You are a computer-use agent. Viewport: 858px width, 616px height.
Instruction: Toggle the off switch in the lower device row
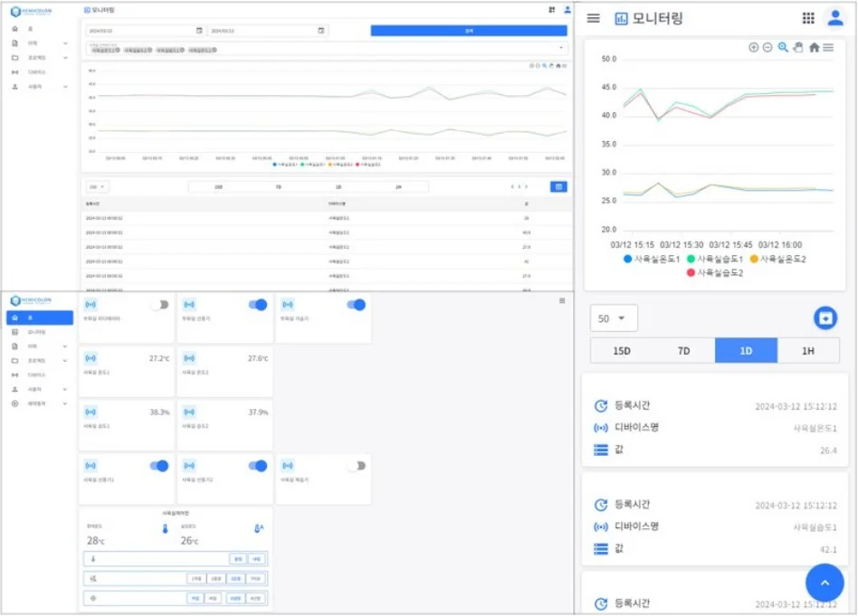357,466
